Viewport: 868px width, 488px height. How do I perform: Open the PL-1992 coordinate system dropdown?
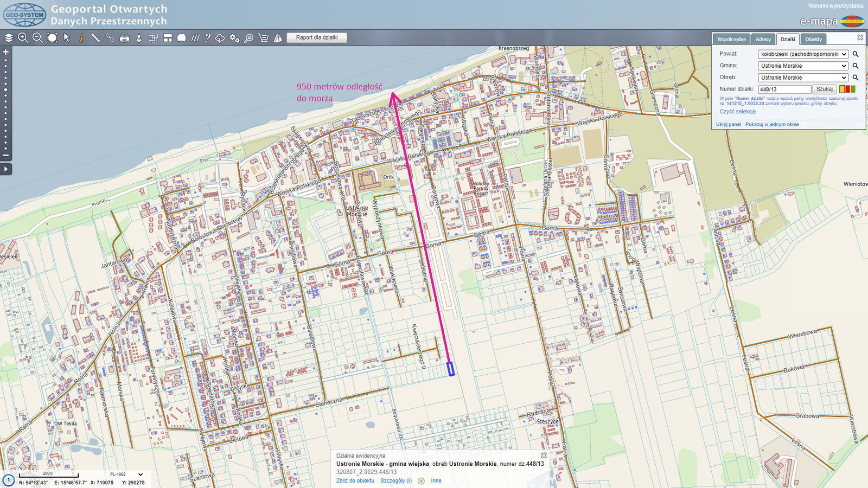pyautogui.click(x=126, y=474)
